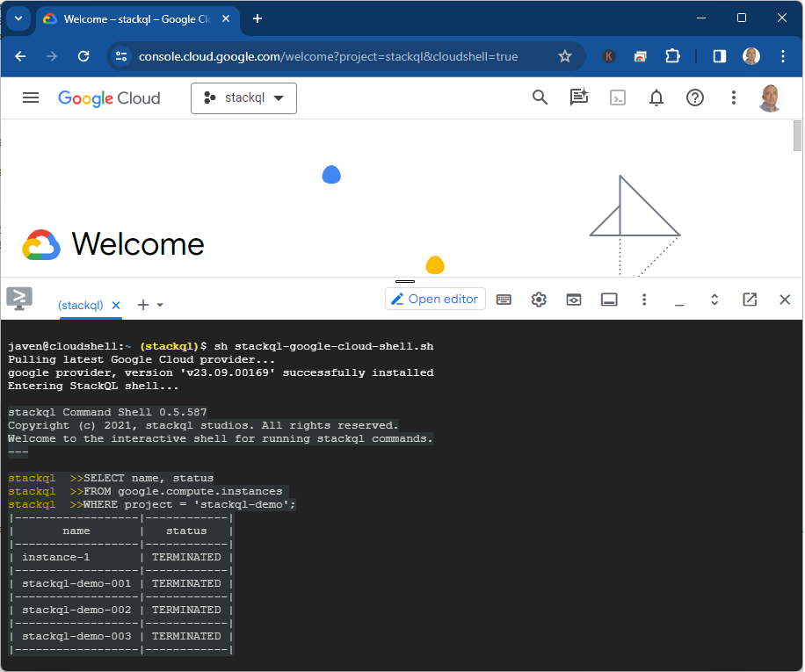805x672 pixels.
Task: Open Cloud Shell keyboard shortcuts icon
Action: 504,300
